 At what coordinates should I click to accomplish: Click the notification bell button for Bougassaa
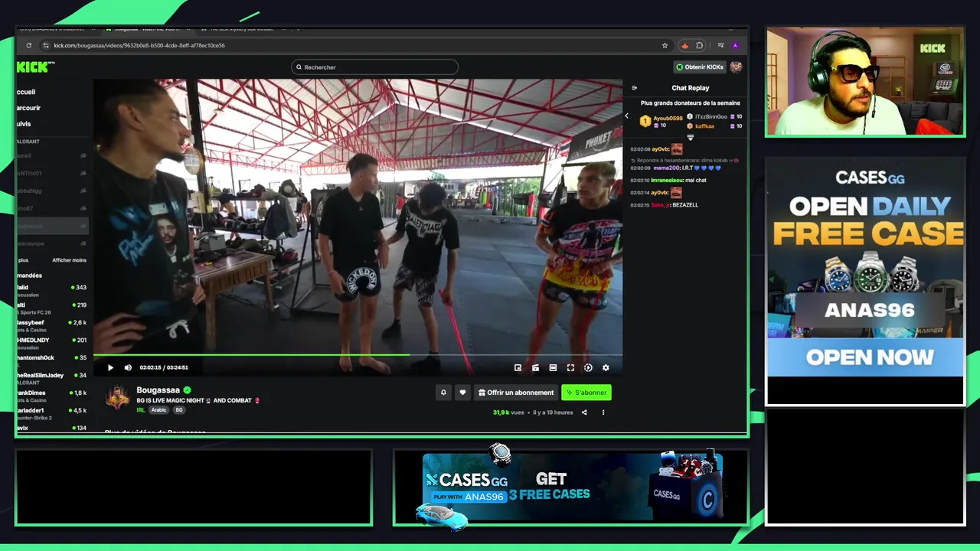[x=443, y=393]
